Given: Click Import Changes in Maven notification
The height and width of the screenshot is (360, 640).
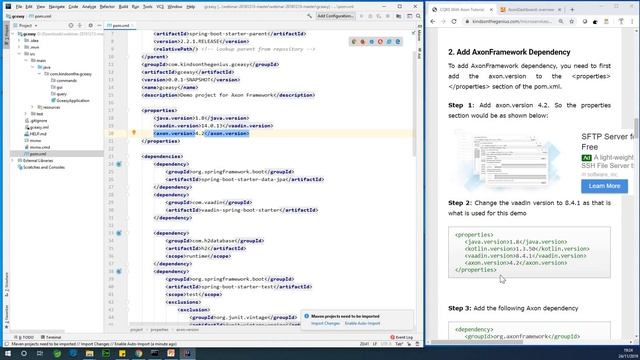Looking at the screenshot, I should point(325,323).
